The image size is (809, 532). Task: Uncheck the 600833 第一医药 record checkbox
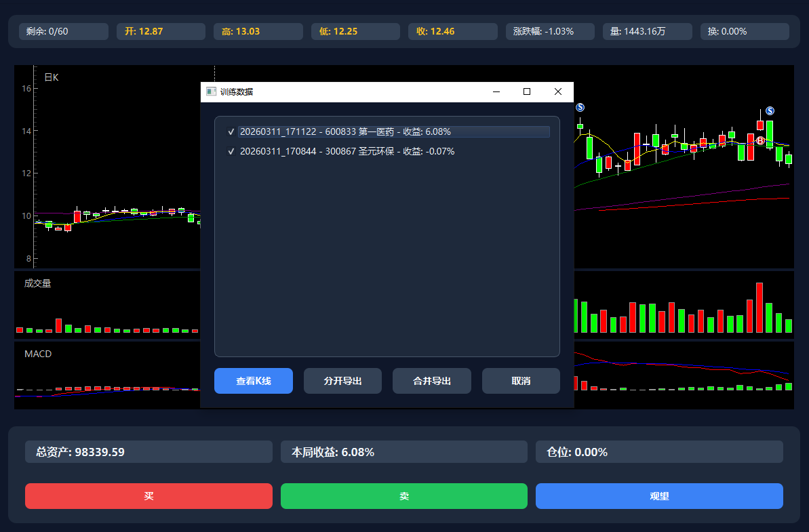[231, 132]
